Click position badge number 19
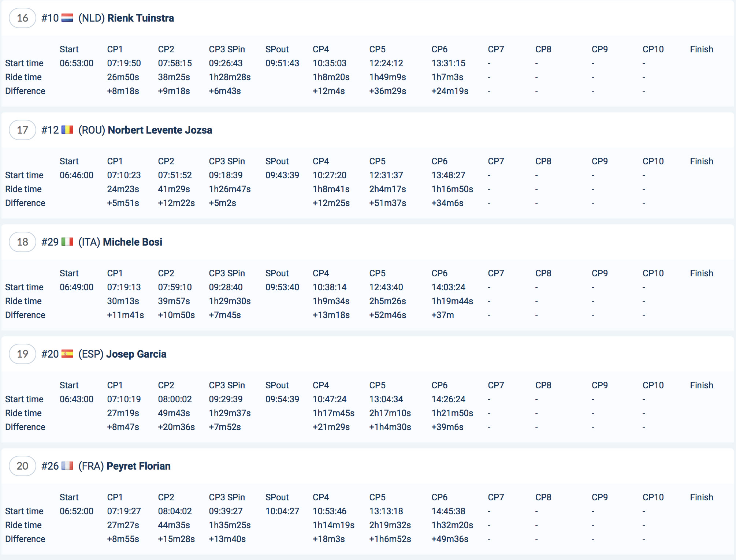The image size is (736, 560). pos(22,354)
